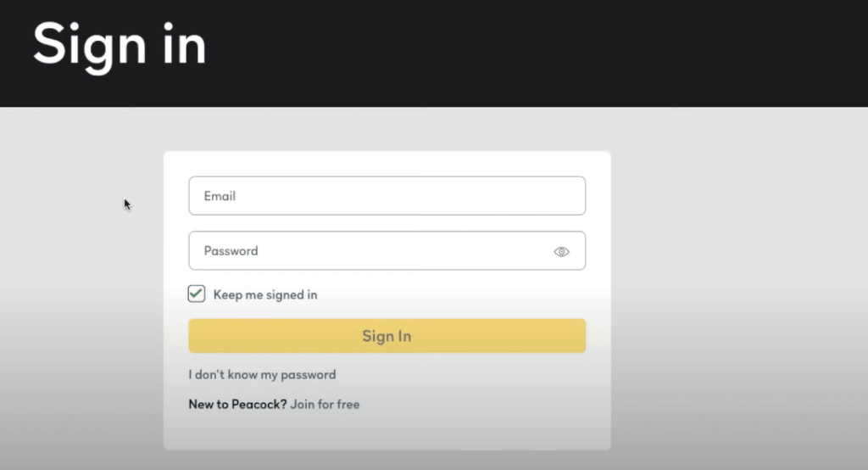Toggle the green checkmark box
868x470 pixels.
pos(196,294)
